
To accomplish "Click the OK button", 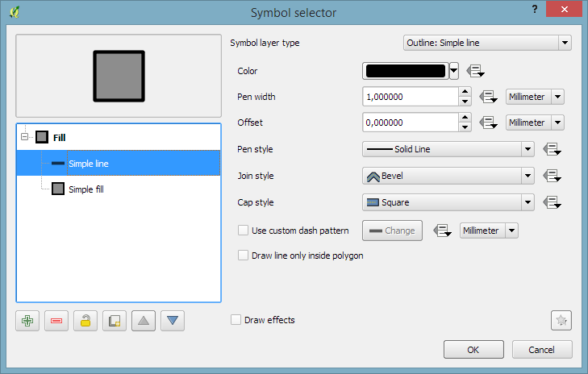I will [473, 349].
